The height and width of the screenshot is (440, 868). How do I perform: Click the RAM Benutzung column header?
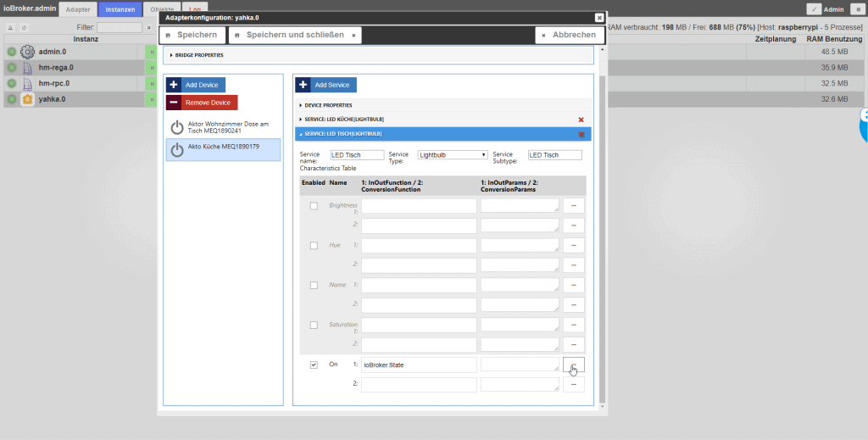[x=834, y=39]
